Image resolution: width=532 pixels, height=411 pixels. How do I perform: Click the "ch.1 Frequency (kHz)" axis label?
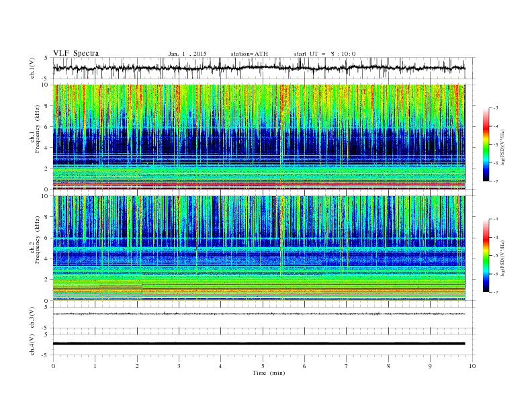(x=35, y=129)
